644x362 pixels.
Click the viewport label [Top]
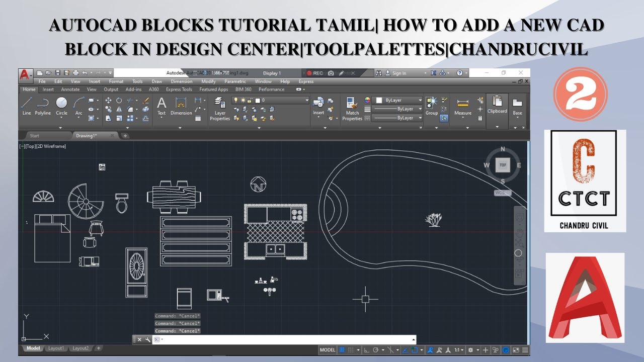pos(30,146)
